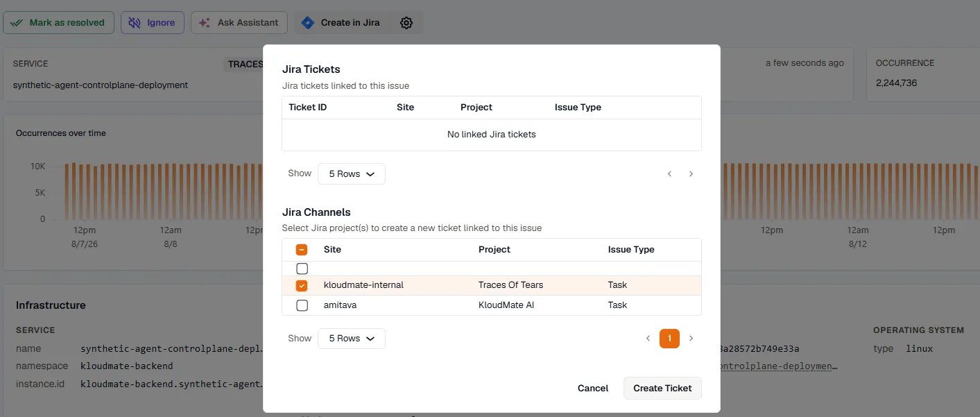Cancel the Jira ticket dialog

click(593, 388)
